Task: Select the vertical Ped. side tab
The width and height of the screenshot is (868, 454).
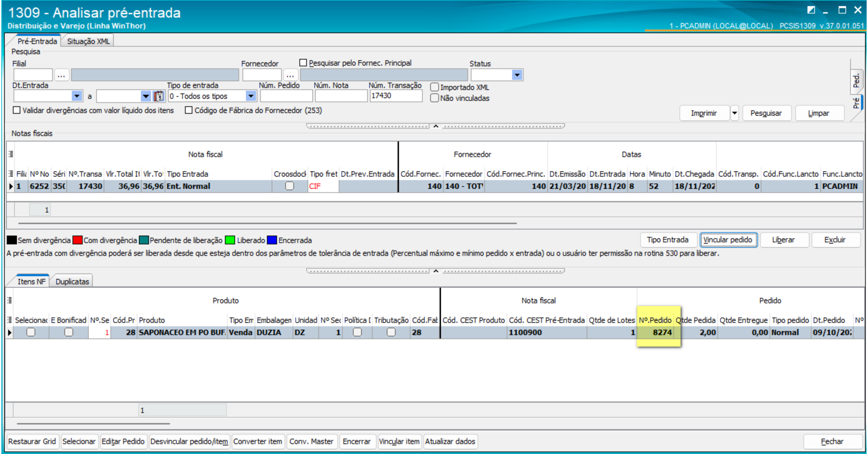Action: pos(856,80)
